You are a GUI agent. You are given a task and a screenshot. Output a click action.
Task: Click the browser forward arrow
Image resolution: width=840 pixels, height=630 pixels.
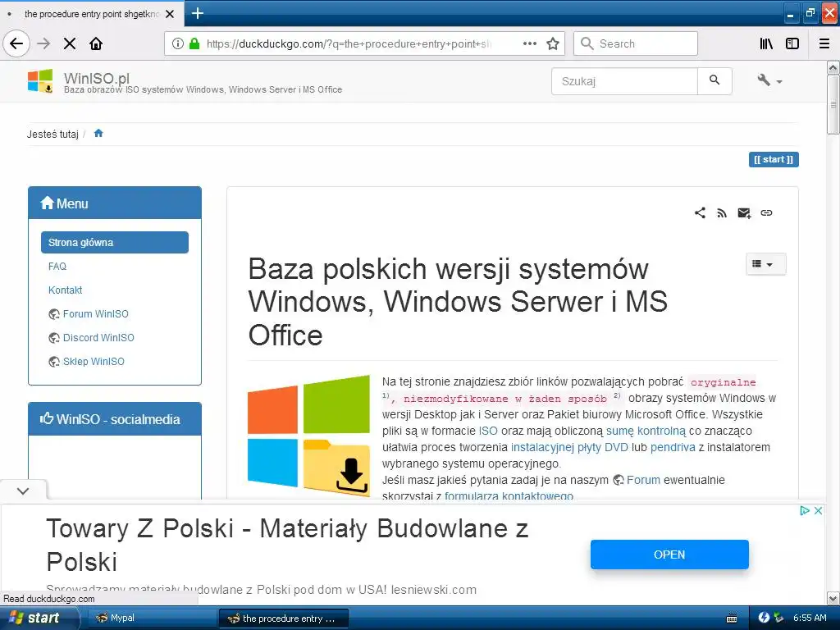pyautogui.click(x=44, y=43)
